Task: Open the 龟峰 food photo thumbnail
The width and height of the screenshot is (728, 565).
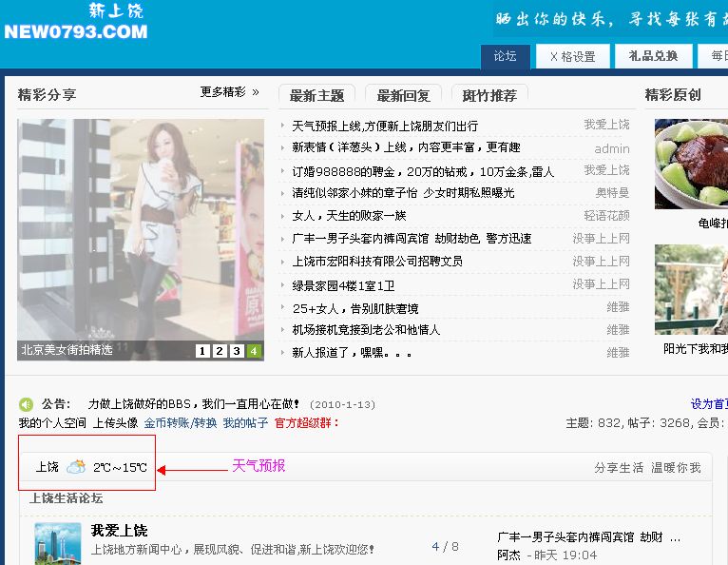Action: click(x=691, y=164)
